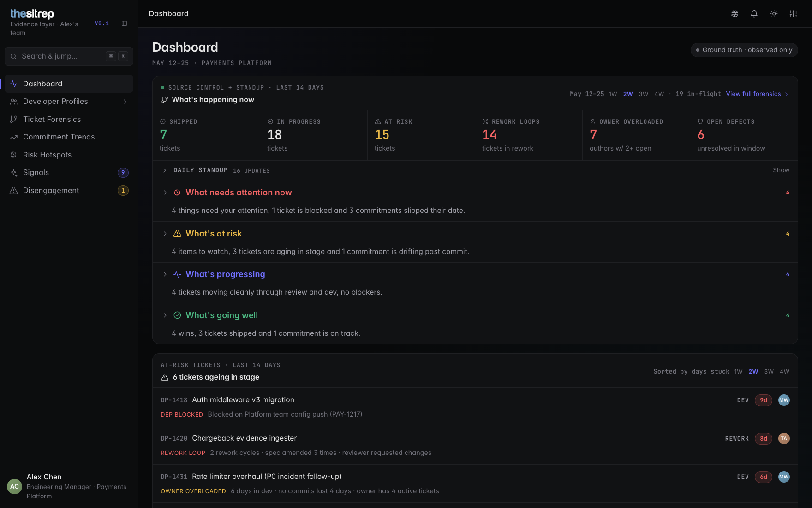This screenshot has height=508, width=812.
Task: Click the At Risk triangle icon in stats
Action: pyautogui.click(x=378, y=122)
